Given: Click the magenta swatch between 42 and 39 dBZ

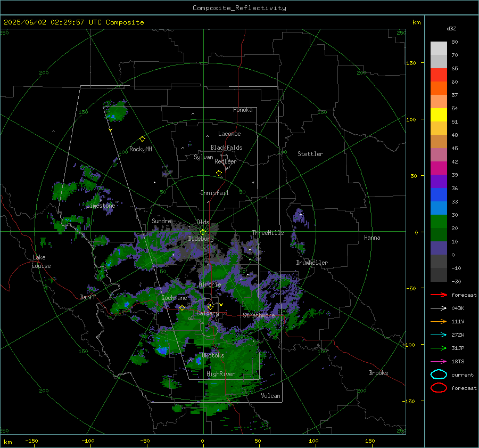Looking at the screenshot, I should pos(439,168).
